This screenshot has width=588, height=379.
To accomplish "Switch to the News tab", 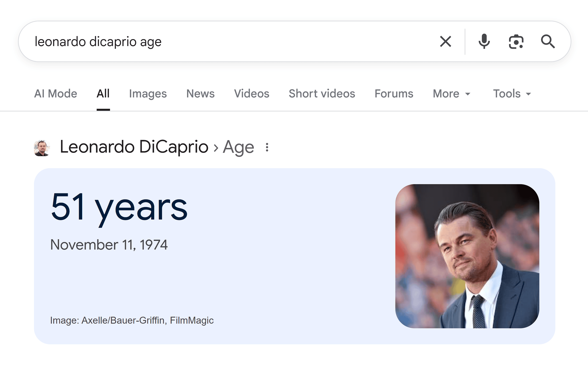I will 200,93.
